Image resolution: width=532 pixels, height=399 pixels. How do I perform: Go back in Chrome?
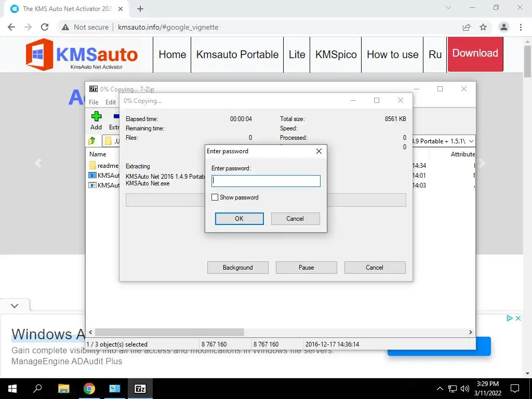coord(11,27)
